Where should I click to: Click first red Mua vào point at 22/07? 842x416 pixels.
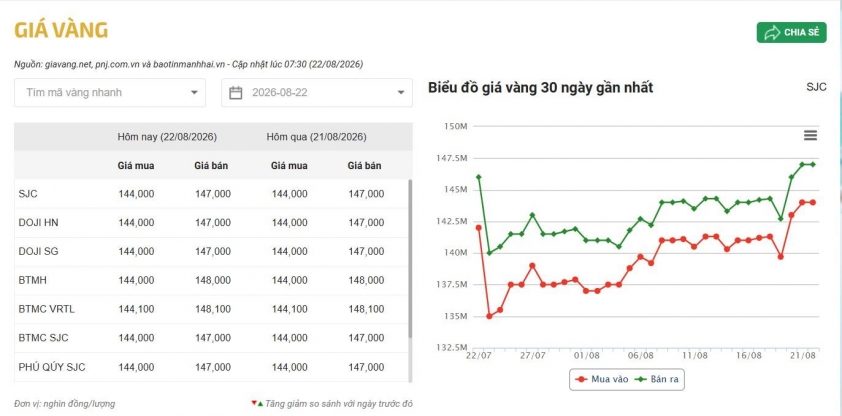point(478,228)
